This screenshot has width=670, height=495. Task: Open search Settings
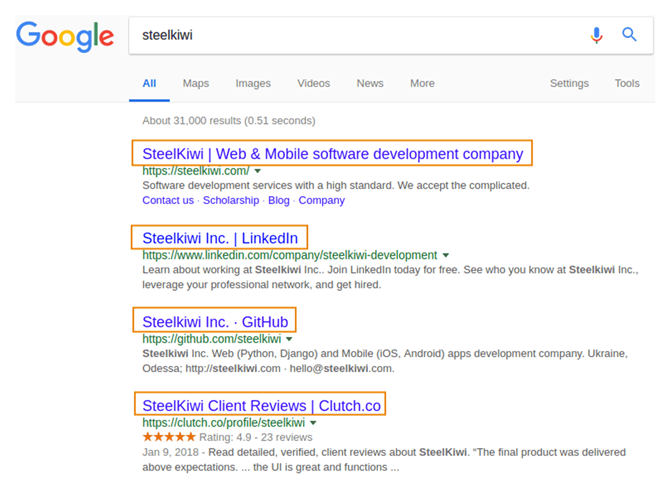(x=569, y=83)
